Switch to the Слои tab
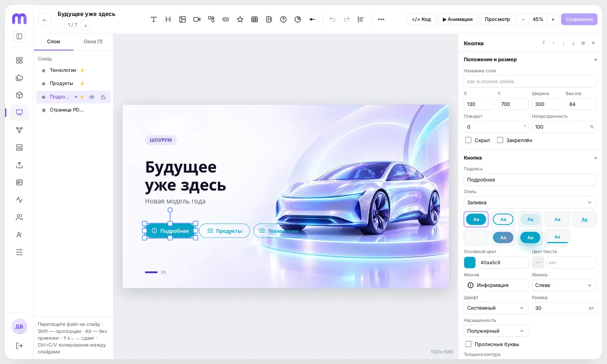607x364 pixels. [x=53, y=42]
